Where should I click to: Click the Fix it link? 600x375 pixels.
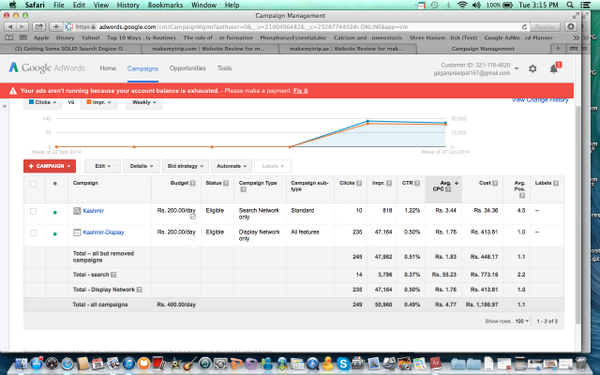coord(300,91)
